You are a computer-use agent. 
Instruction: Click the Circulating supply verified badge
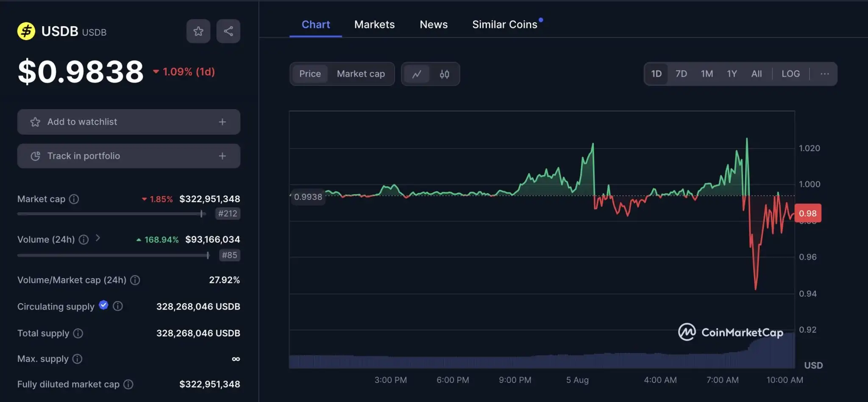click(103, 305)
